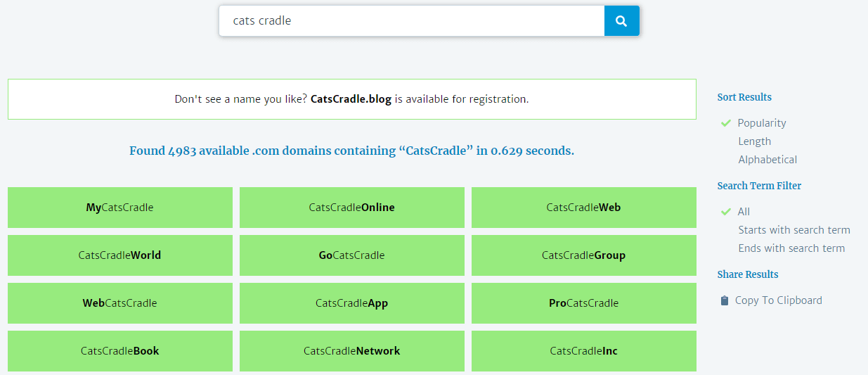Click the clipboard icon beside Copy To Clipboard
Viewport: 868px width, 375px height.
tap(725, 300)
